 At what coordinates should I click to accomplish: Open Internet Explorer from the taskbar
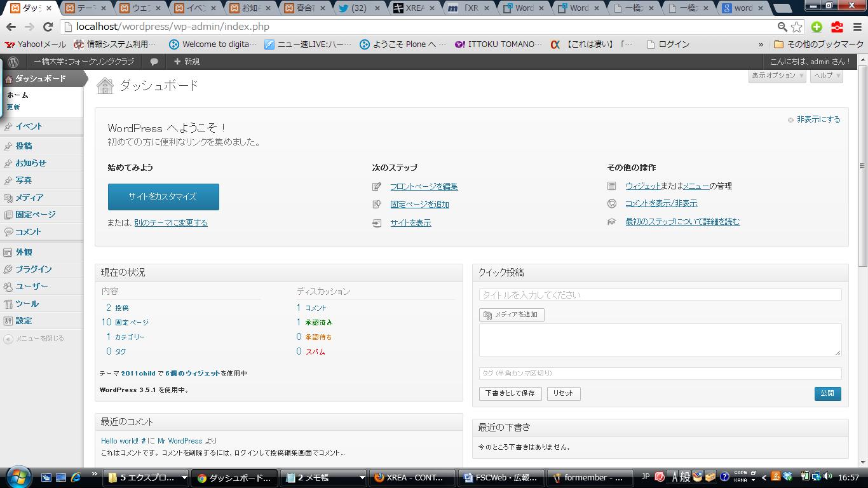point(76,477)
